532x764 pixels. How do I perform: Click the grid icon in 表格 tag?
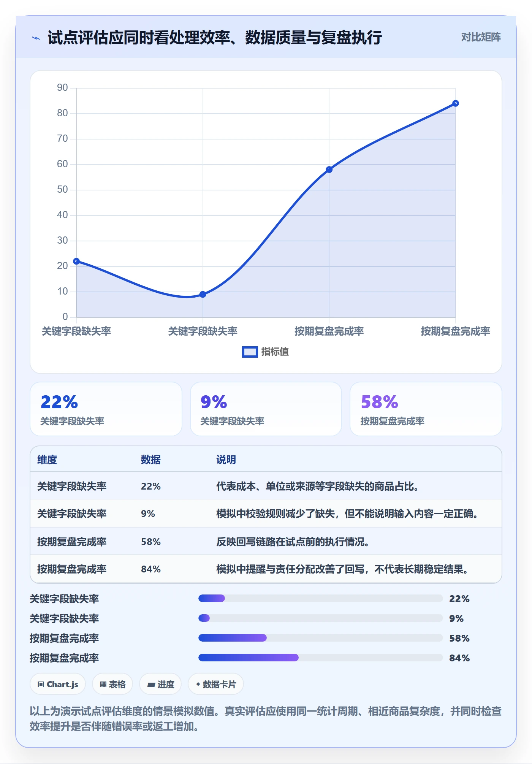(103, 685)
